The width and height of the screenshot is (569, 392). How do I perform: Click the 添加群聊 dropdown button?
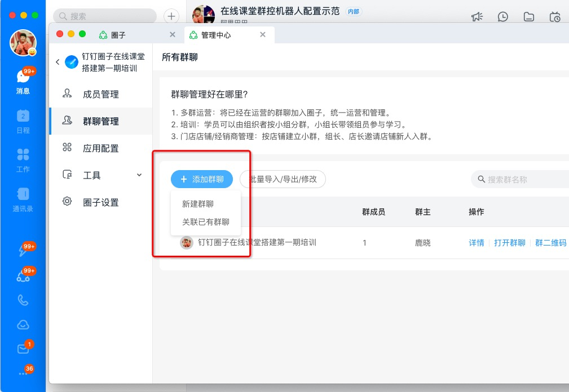[202, 179]
